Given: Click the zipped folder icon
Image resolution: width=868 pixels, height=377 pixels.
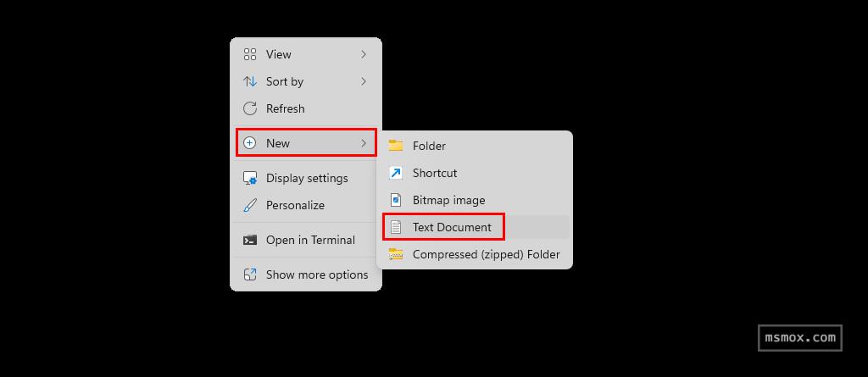Looking at the screenshot, I should pyautogui.click(x=396, y=254).
